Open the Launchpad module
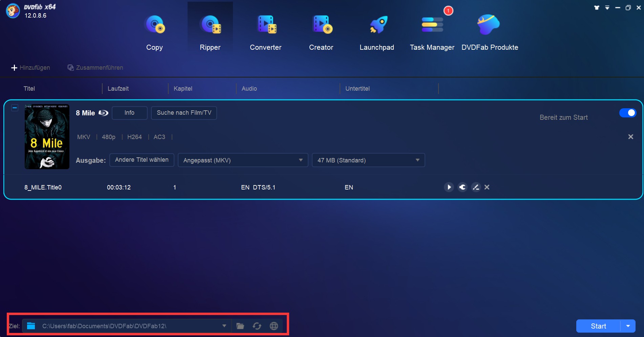Image resolution: width=644 pixels, height=337 pixels. 377,33
